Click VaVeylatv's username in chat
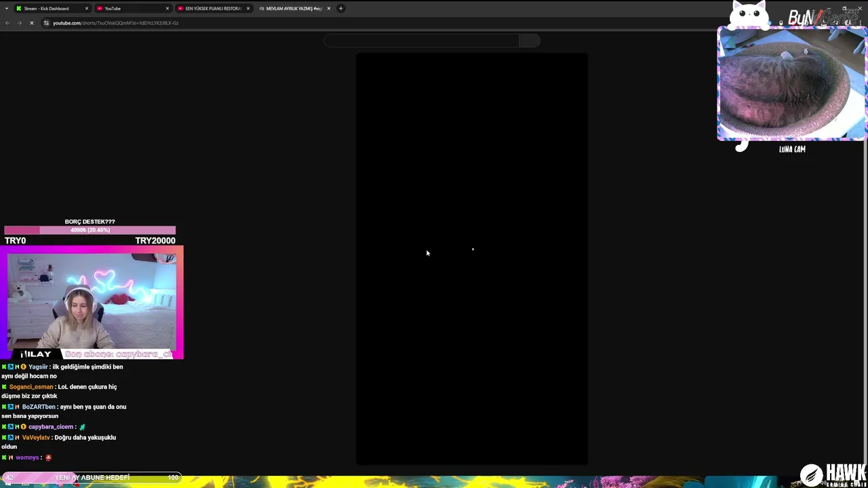 click(36, 438)
